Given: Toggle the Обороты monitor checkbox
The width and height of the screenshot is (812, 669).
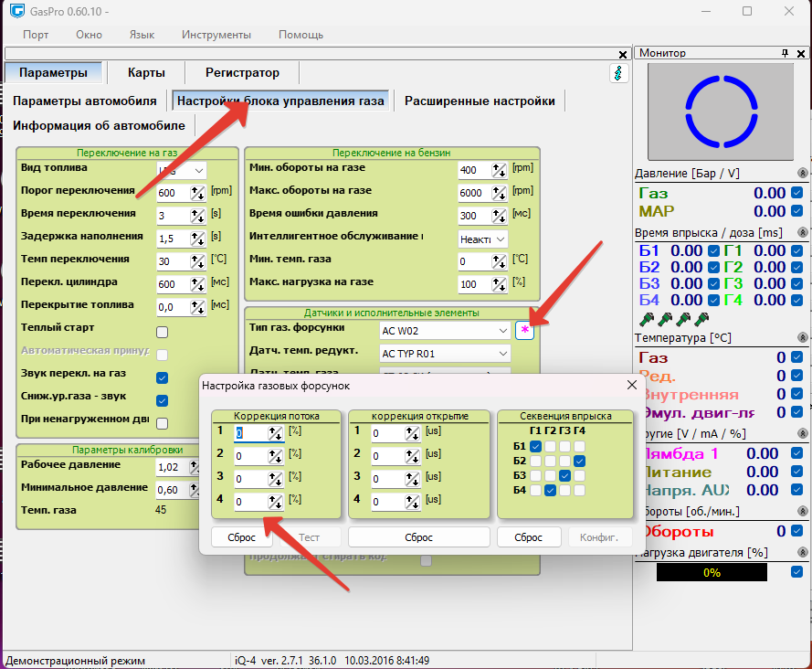Looking at the screenshot, I should pos(797,531).
